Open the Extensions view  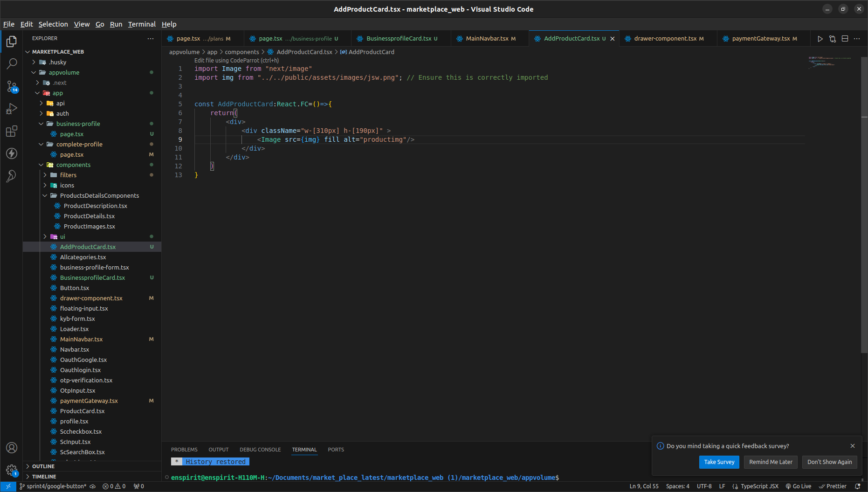point(12,131)
